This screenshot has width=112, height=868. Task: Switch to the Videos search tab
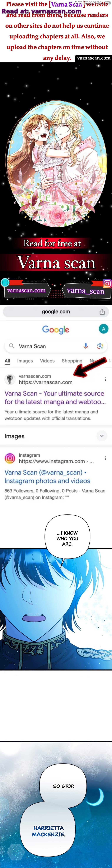click(x=47, y=361)
